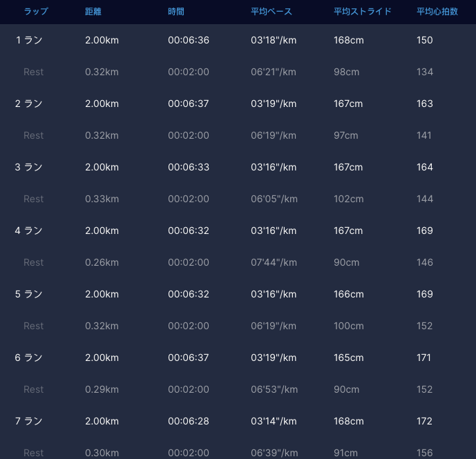Select the 平均ストライド column header
This screenshot has width=476, height=459.
pyautogui.click(x=363, y=12)
